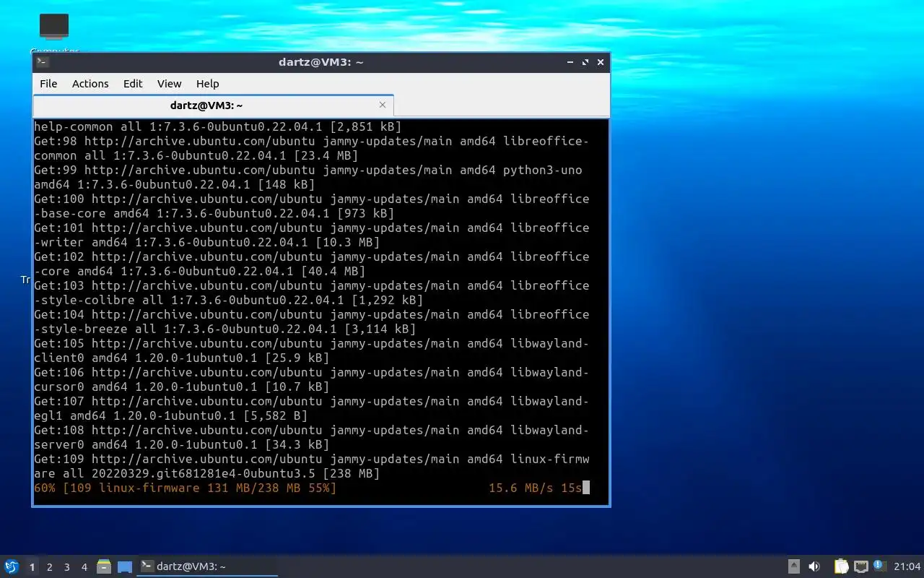Switch to workspace 1 in the pager

pos(32,567)
